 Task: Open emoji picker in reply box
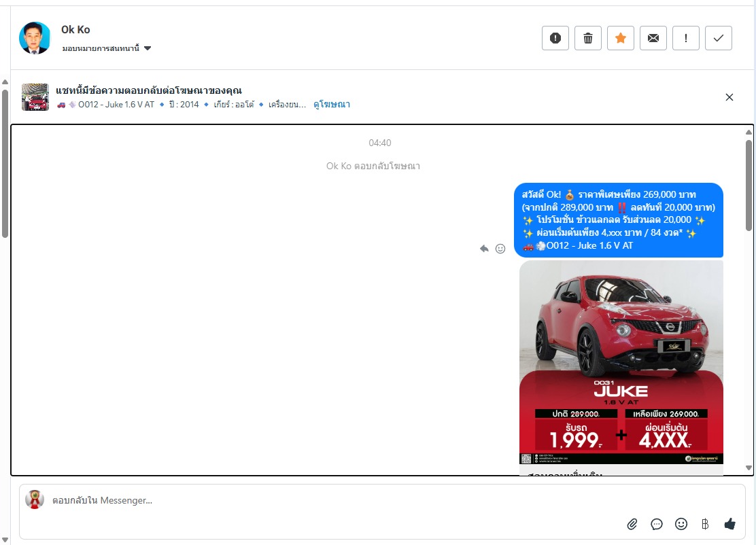(x=681, y=524)
